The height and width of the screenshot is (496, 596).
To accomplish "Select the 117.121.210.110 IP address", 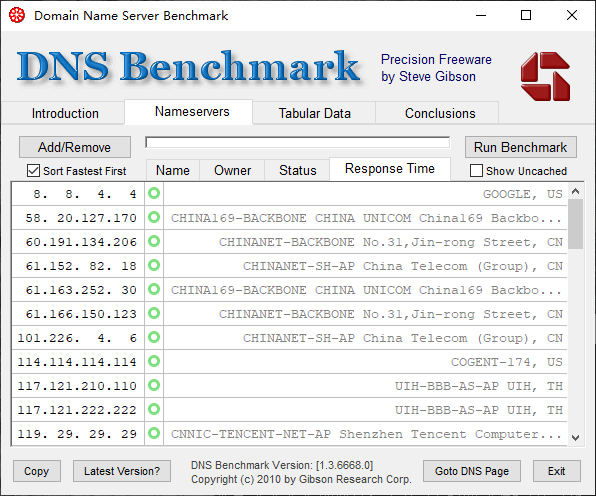I will click(77, 386).
